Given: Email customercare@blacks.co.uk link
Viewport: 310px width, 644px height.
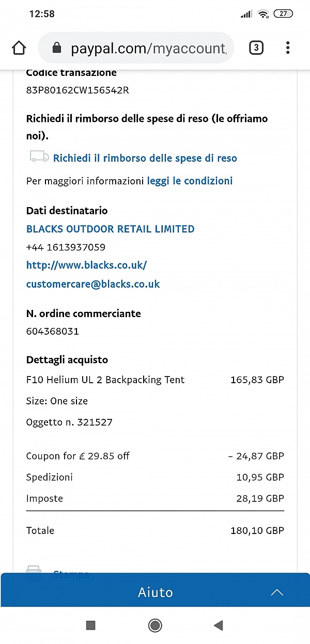Looking at the screenshot, I should tap(93, 284).
